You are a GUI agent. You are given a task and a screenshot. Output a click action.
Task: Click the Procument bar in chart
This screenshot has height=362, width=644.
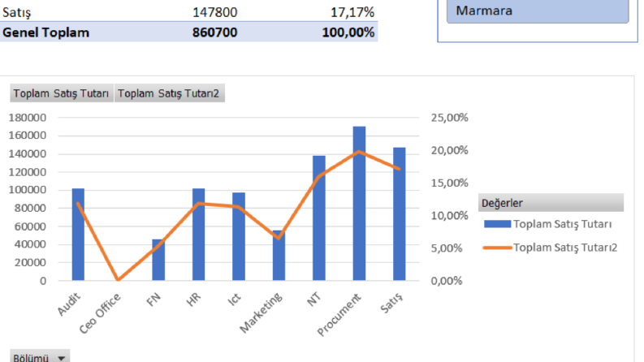click(x=359, y=204)
